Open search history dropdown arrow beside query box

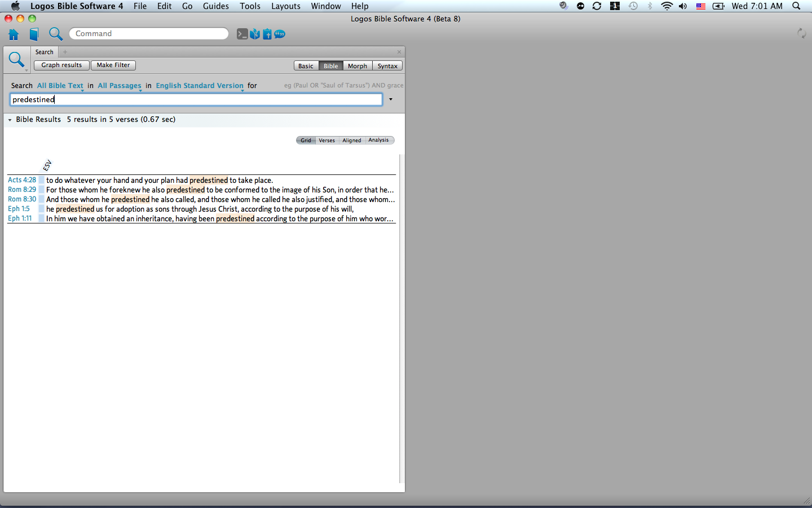[x=391, y=99]
